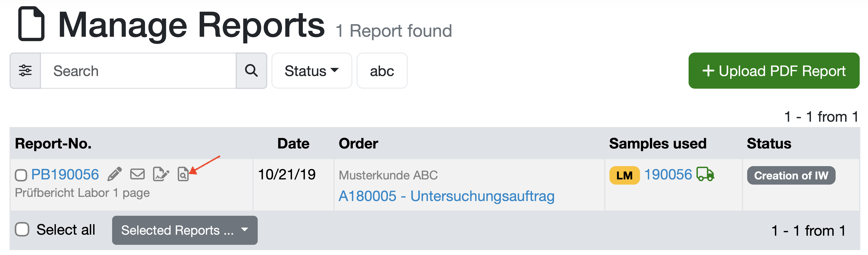Screen dimensions: 868x255
Task: Click the abc filter button
Action: (x=382, y=71)
